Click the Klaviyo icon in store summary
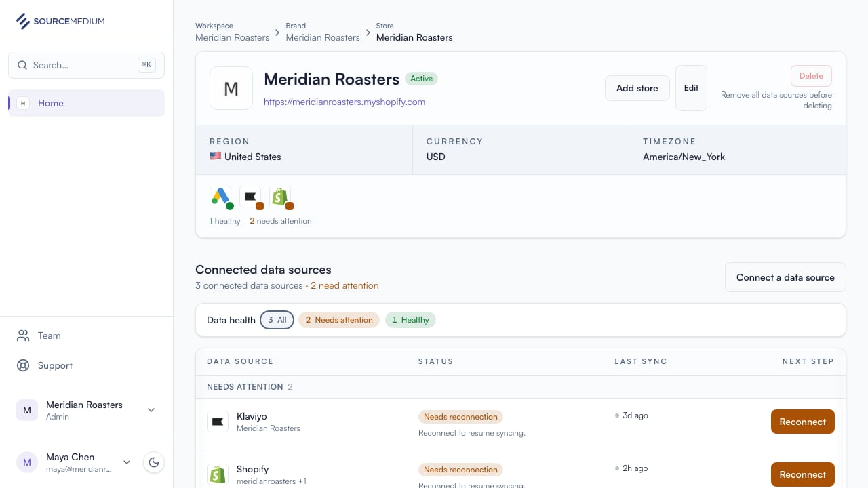The image size is (868, 488). coord(250,197)
